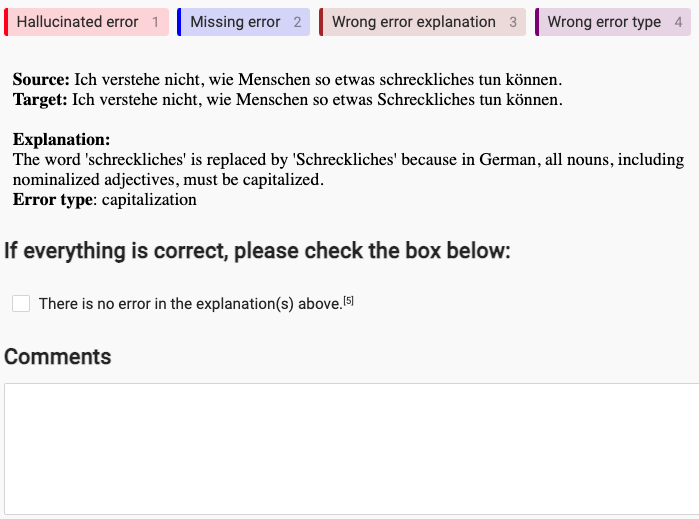Click capitalized 'Schreckliches' in the Target sentence
The width and height of the screenshot is (699, 519).
point(426,99)
